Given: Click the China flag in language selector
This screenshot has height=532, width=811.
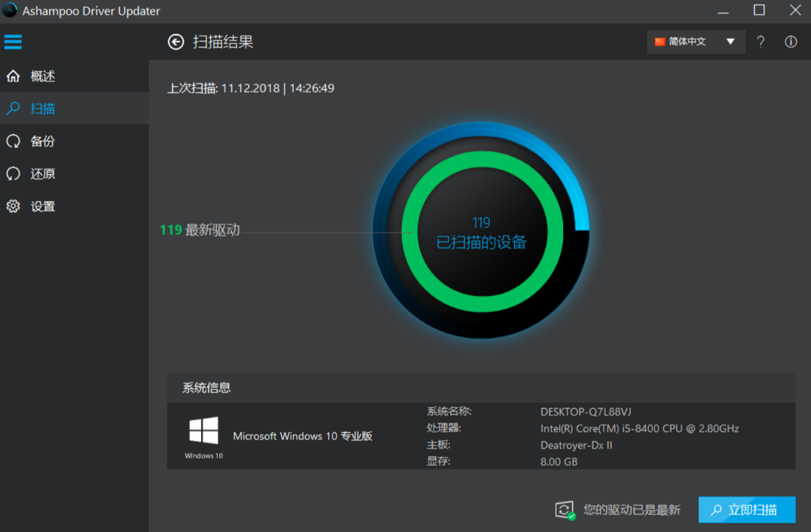Looking at the screenshot, I should [659, 42].
